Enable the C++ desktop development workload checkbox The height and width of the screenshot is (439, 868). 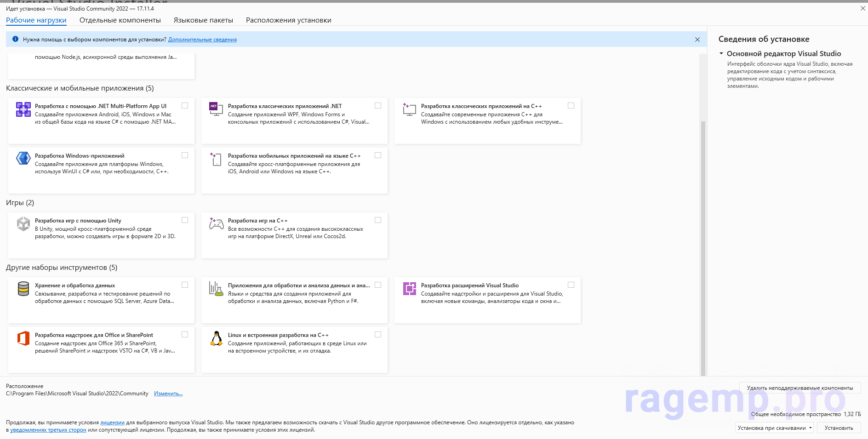571,106
